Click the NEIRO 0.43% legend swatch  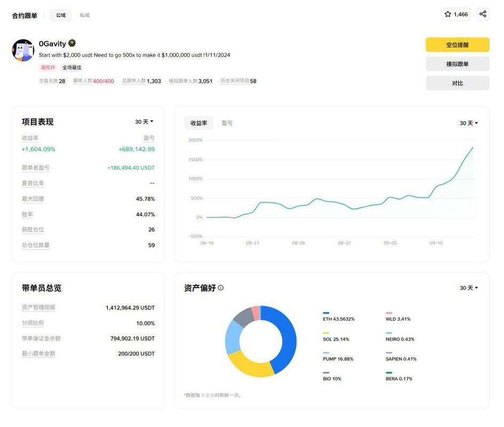point(389,333)
